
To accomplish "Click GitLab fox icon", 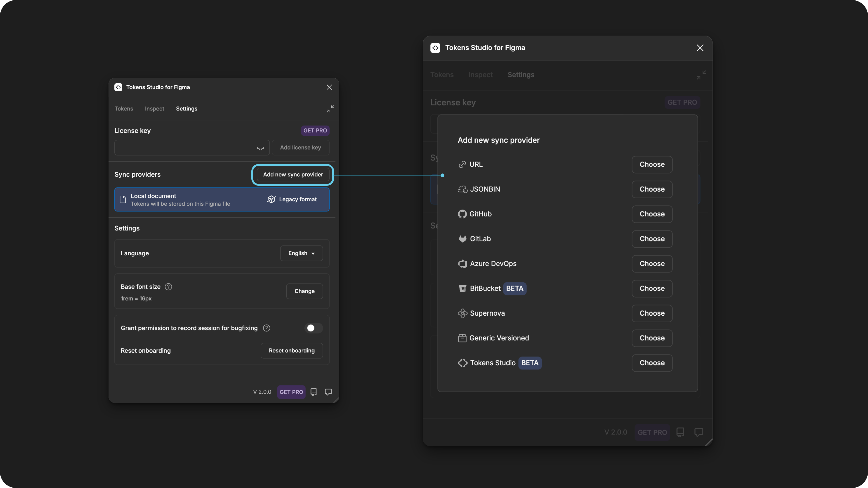I will [x=463, y=239].
